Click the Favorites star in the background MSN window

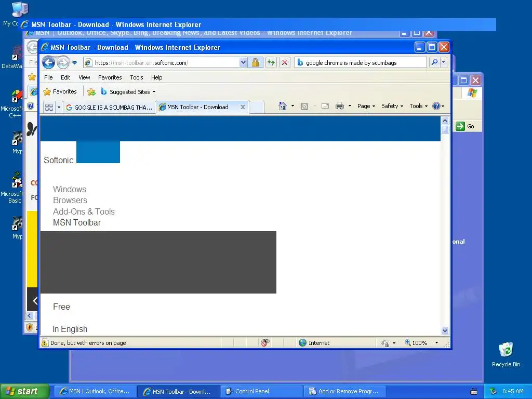[x=32, y=77]
